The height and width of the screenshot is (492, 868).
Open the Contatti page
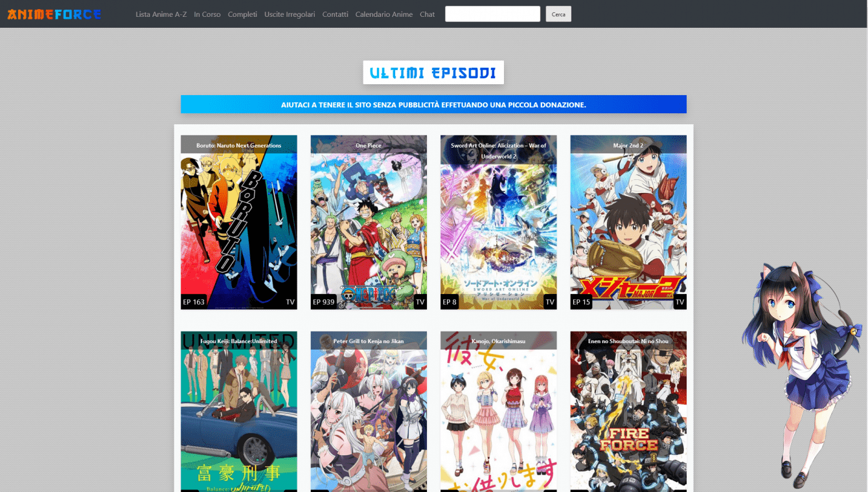[x=336, y=14]
